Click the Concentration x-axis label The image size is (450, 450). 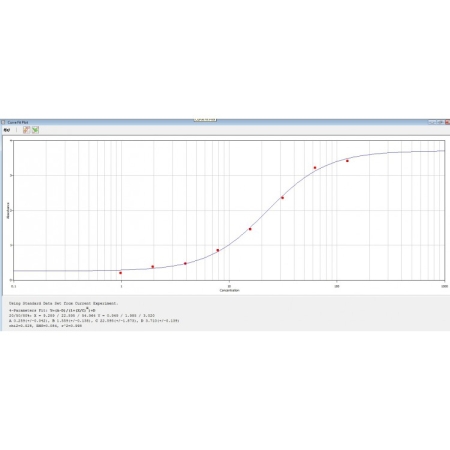pyautogui.click(x=229, y=291)
